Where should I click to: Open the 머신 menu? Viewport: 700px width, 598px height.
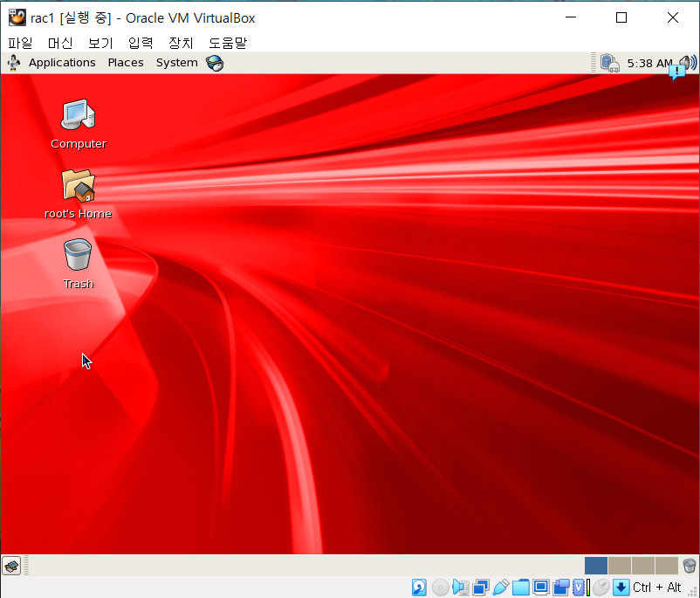pos(60,43)
